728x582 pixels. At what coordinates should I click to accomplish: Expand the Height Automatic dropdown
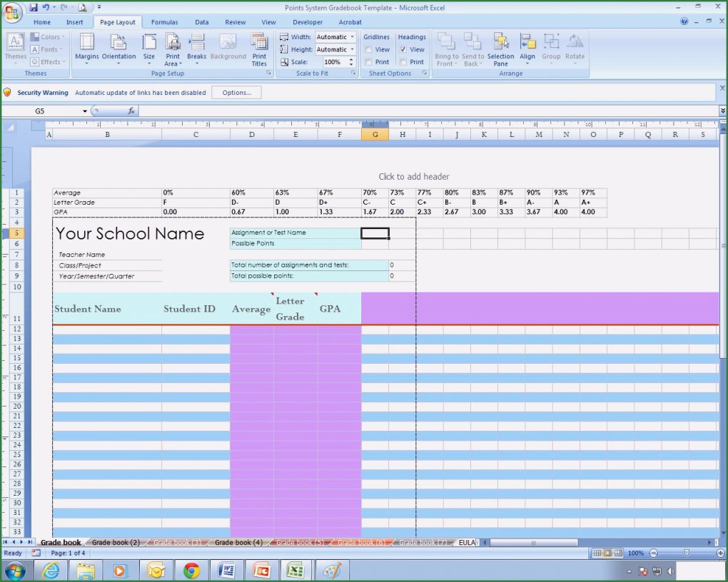tap(353, 50)
